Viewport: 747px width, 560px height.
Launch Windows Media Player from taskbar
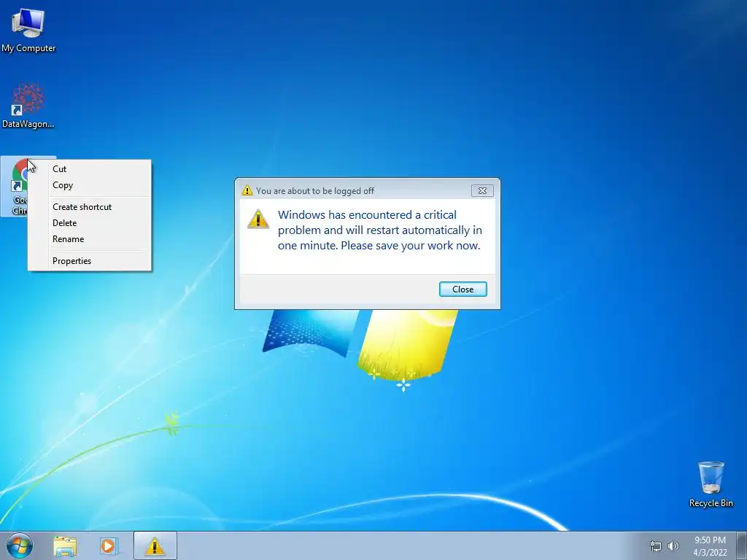(109, 546)
